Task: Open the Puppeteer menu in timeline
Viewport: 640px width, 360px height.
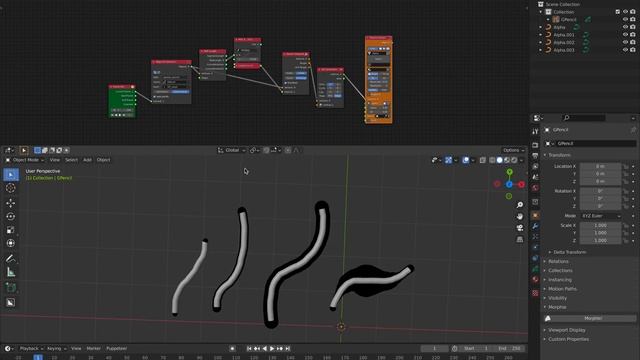Action: pyautogui.click(x=117, y=349)
